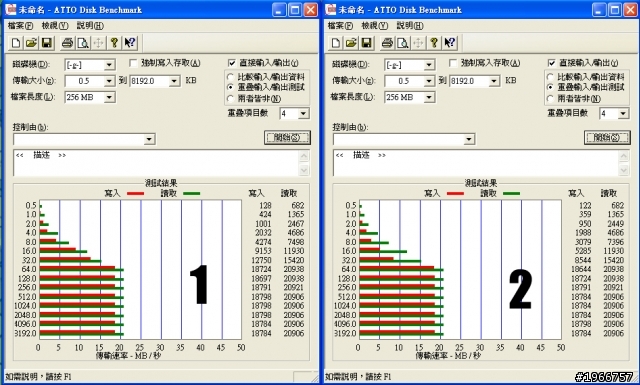The height and width of the screenshot is (385, 640).
Task: Click context help arrow icon in left window
Action: click(130, 42)
